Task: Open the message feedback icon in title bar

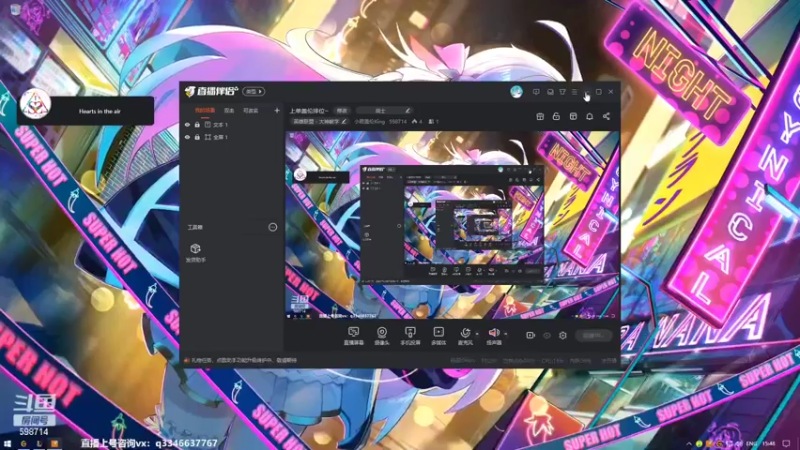Action: [536, 92]
